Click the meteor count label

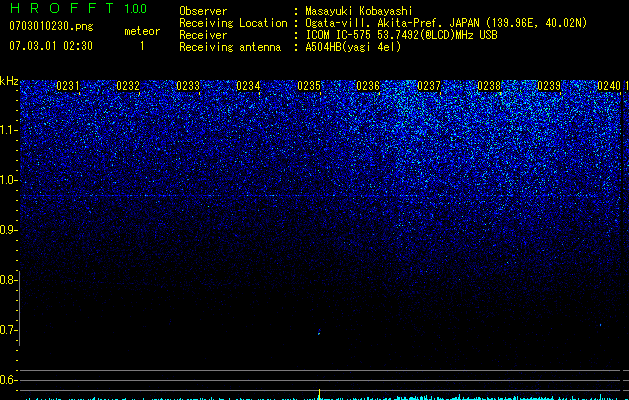coord(142,31)
